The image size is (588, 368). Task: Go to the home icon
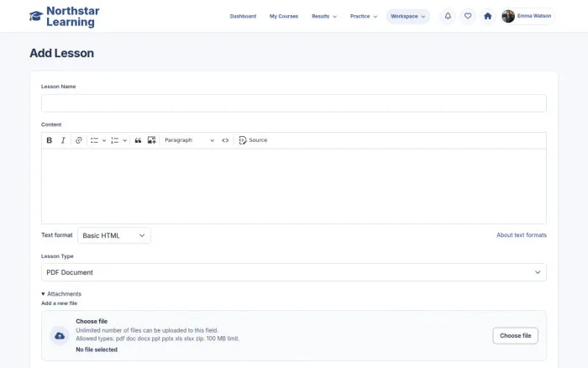click(x=487, y=16)
